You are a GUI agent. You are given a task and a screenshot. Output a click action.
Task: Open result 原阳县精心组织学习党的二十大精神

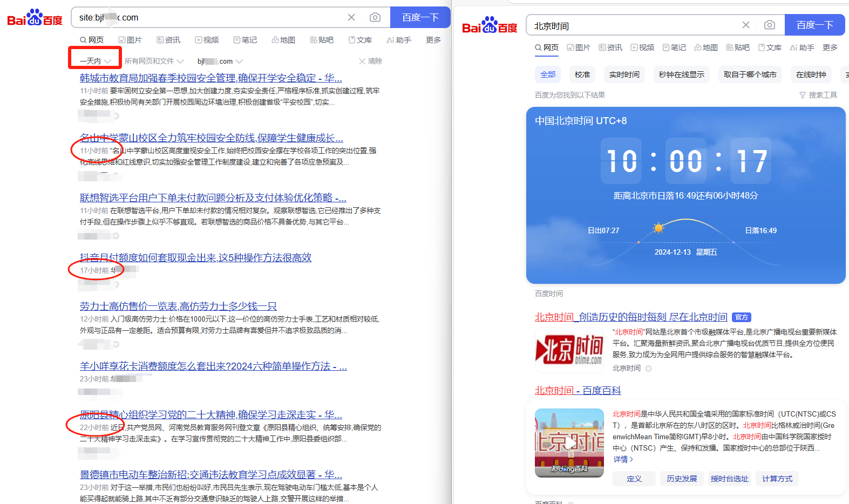[x=210, y=414]
